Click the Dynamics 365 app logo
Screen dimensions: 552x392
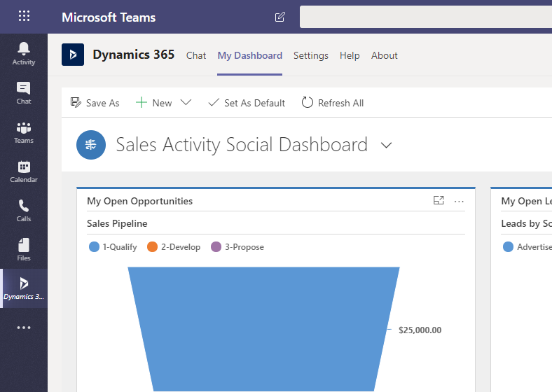73,55
